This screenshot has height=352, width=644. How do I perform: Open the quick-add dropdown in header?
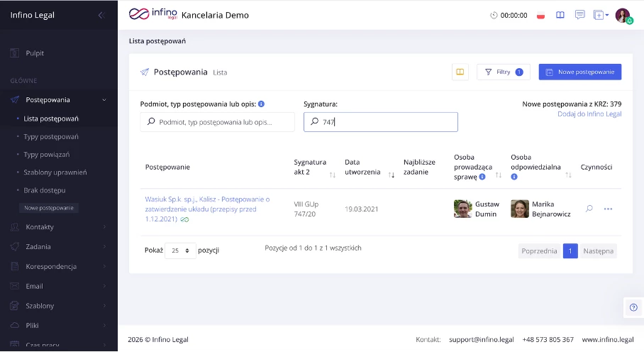601,15
